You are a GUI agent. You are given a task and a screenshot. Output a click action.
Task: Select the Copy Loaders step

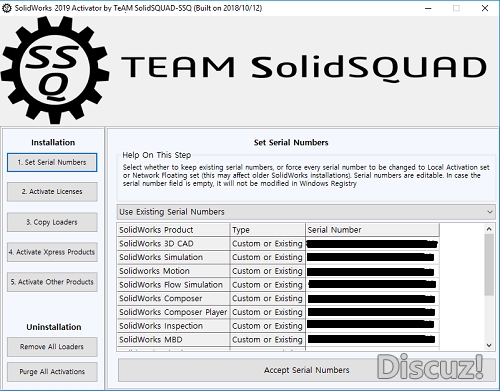pos(52,222)
